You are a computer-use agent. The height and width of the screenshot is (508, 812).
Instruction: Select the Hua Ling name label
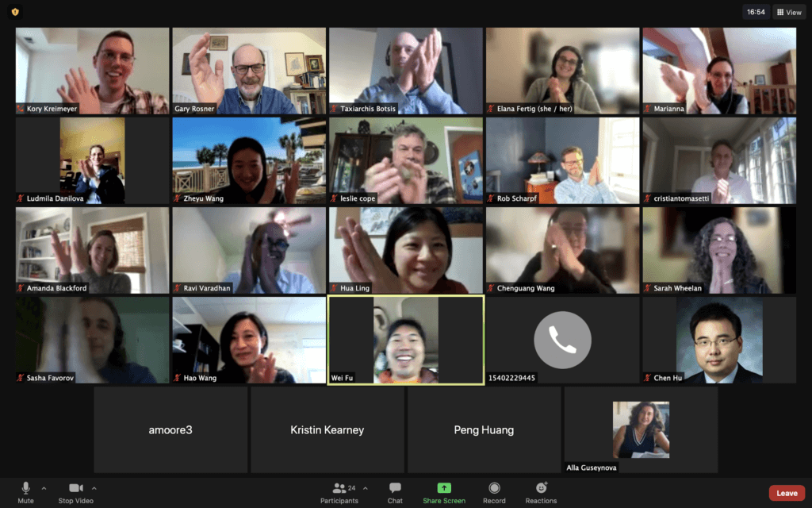pos(354,288)
